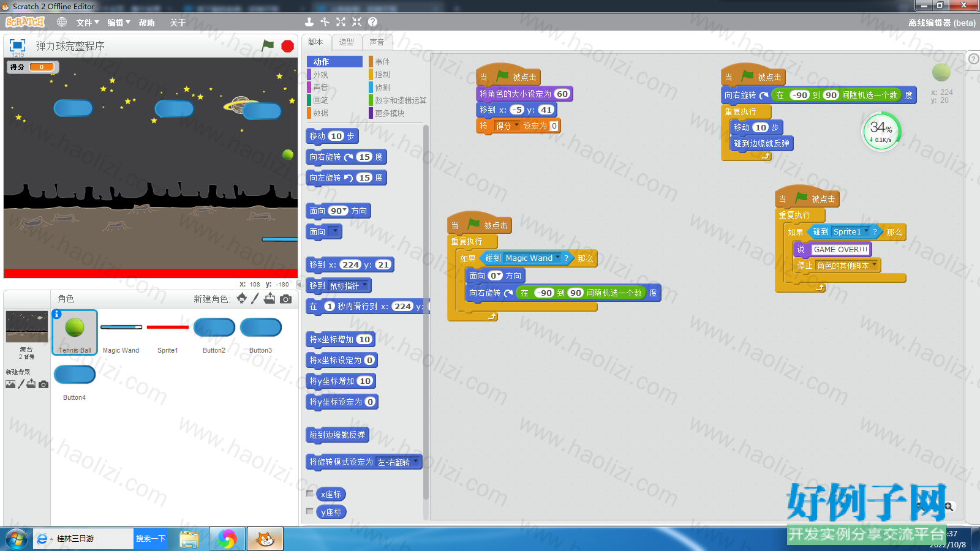The height and width of the screenshot is (551, 980).
Task: Switch to the 脚本 tab
Action: coord(316,42)
